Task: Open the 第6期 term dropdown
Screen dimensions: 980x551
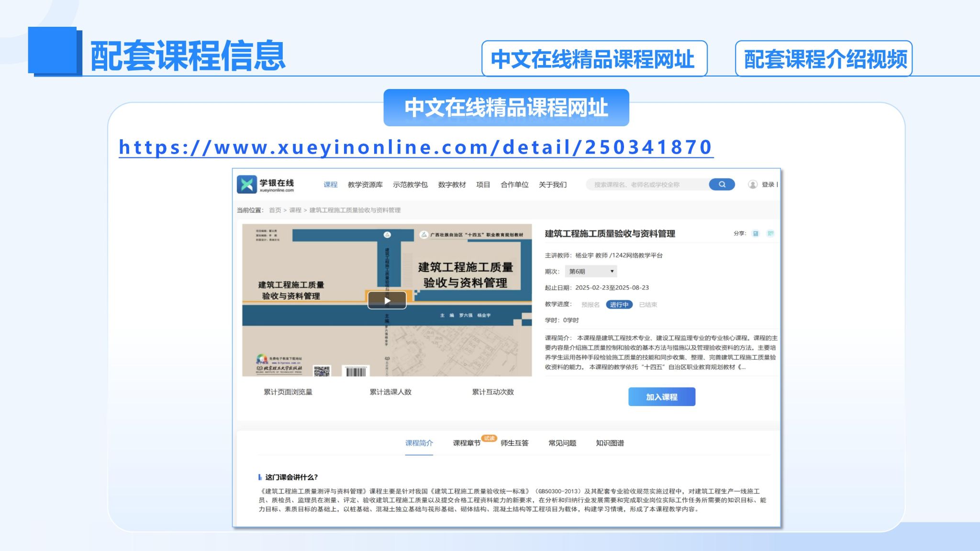Action: pos(591,271)
